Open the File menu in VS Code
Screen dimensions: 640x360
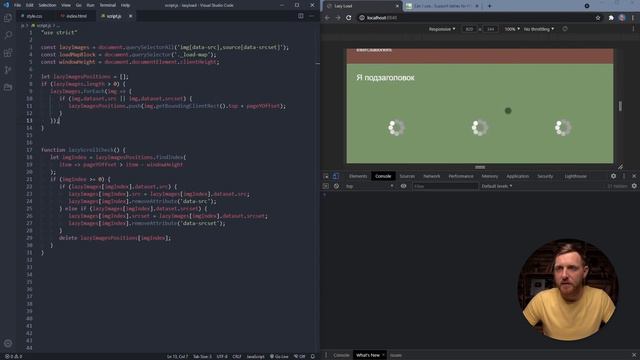pos(18,5)
